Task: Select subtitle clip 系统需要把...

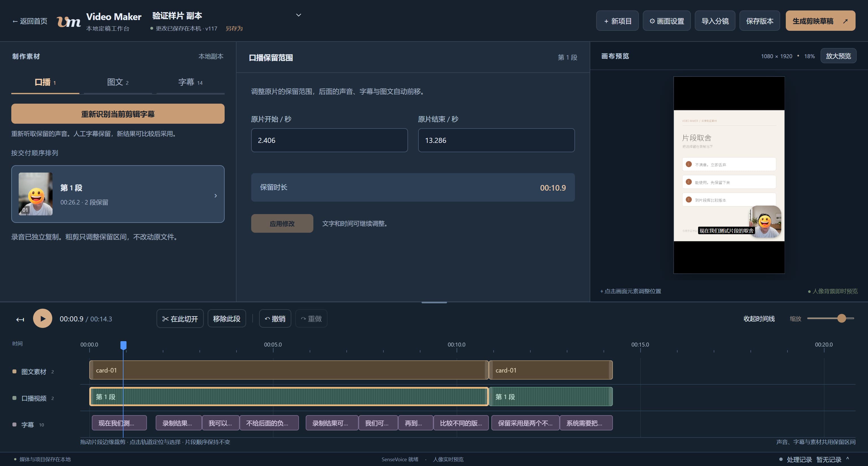Action: tap(586, 423)
